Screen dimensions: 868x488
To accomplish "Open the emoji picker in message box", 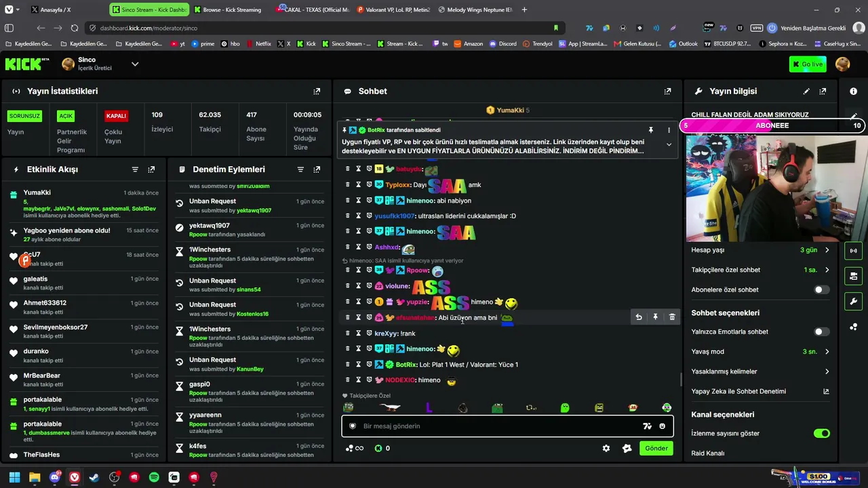I will (663, 426).
